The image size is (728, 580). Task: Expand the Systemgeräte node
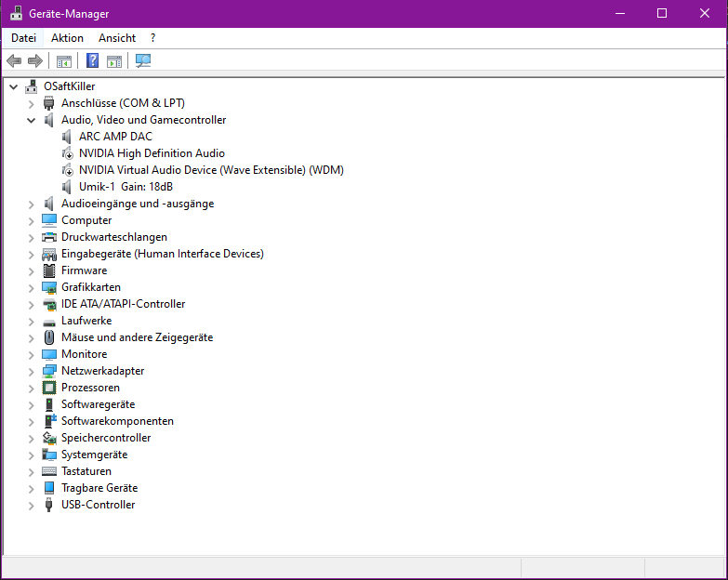31,455
